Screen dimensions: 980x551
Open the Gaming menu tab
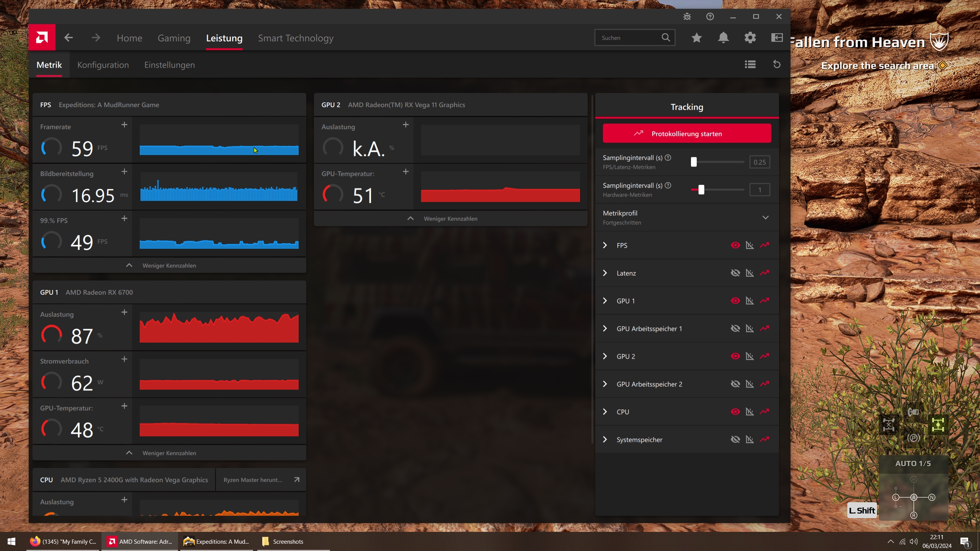(174, 38)
